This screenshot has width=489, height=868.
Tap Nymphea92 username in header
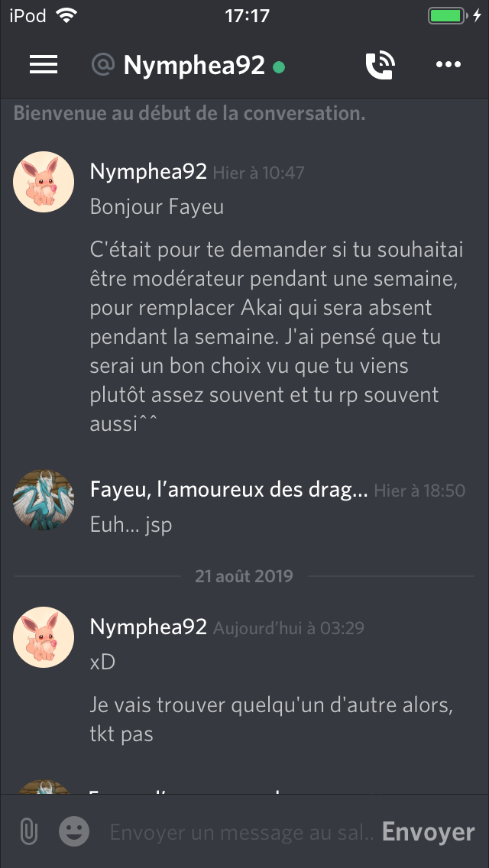coord(194,66)
